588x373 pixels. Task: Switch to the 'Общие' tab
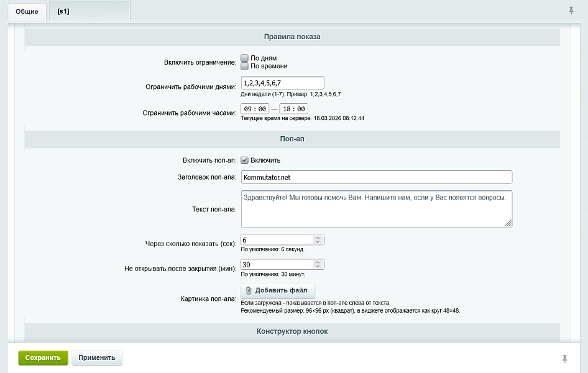click(27, 12)
